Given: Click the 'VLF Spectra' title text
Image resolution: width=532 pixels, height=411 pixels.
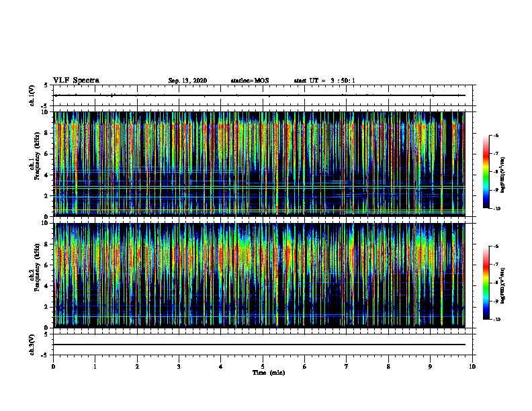Looking at the screenshot, I should pos(76,81).
